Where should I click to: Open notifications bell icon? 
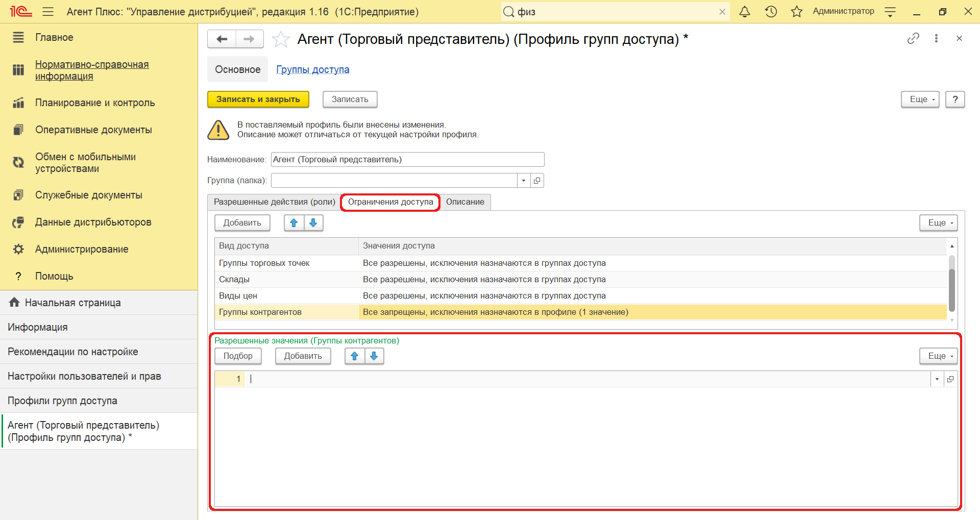pyautogui.click(x=745, y=12)
